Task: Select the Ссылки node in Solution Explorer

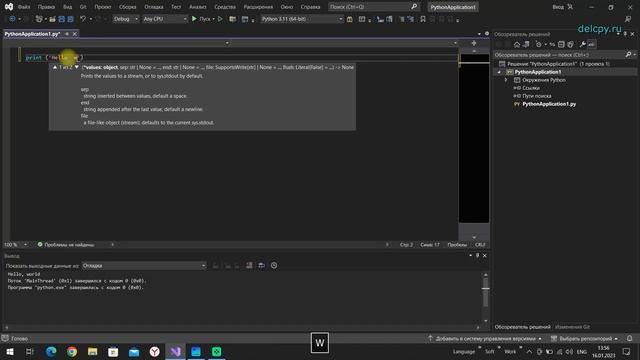Action: (531, 88)
